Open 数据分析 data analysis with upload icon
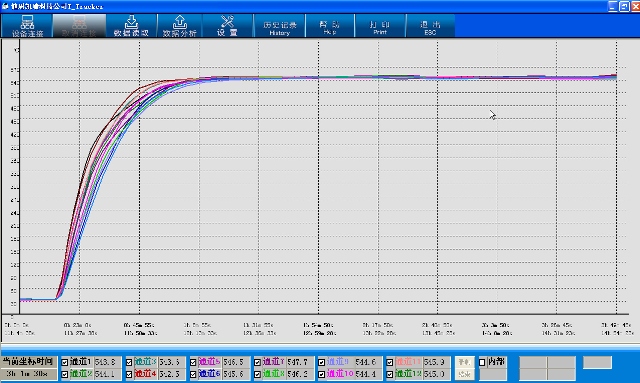Image resolution: width=640 pixels, height=383 pixels. point(180,26)
